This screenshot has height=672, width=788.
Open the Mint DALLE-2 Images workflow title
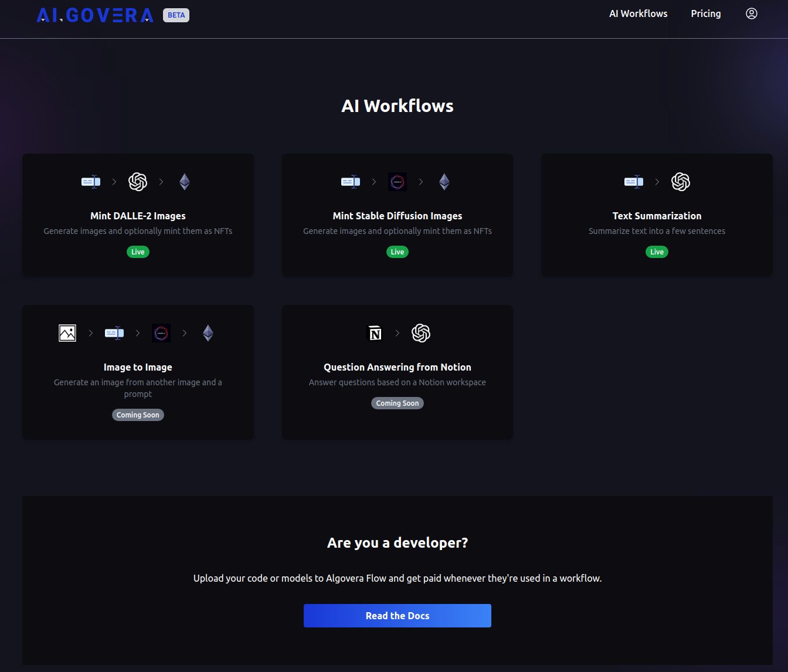138,216
